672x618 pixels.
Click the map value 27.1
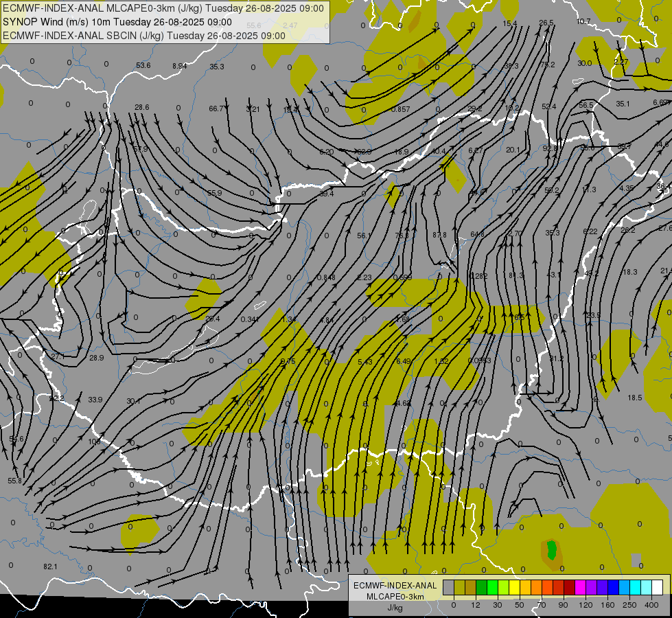coord(58,356)
